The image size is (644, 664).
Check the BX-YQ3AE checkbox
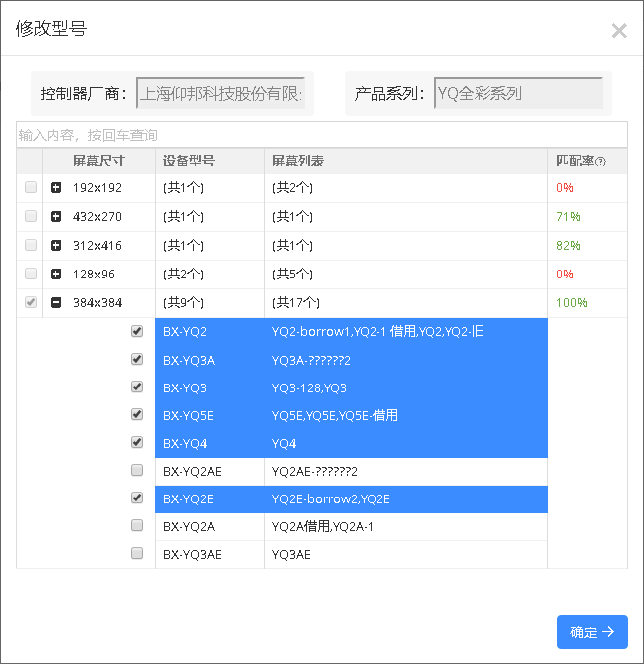click(137, 553)
